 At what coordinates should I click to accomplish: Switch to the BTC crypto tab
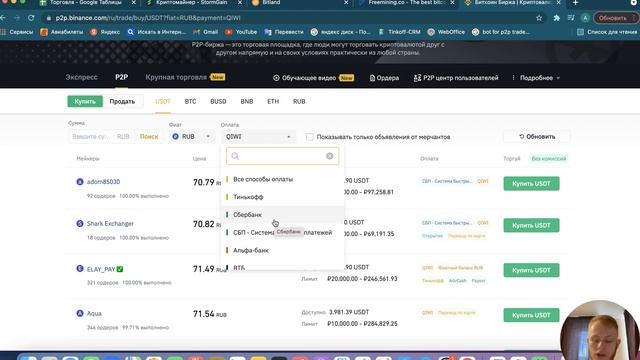[x=190, y=101]
